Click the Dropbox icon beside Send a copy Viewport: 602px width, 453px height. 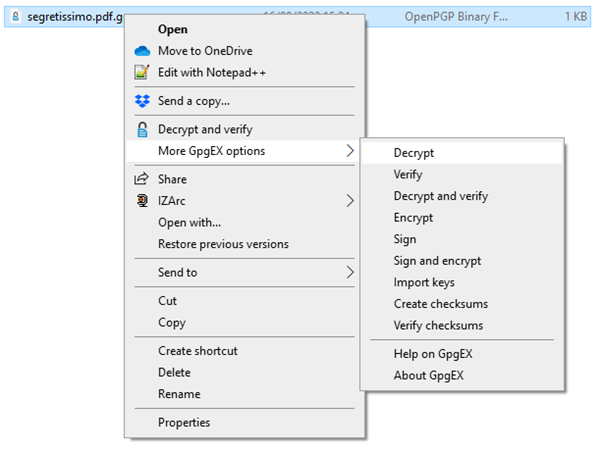(141, 101)
